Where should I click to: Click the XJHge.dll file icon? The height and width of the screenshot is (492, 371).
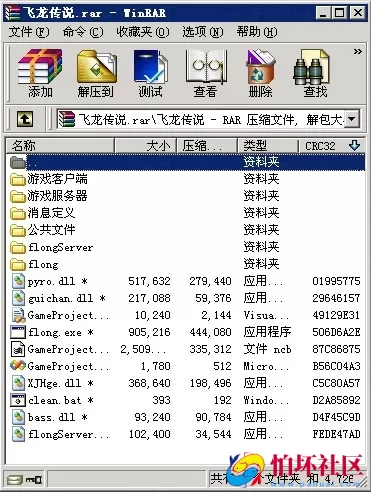[x=18, y=383]
